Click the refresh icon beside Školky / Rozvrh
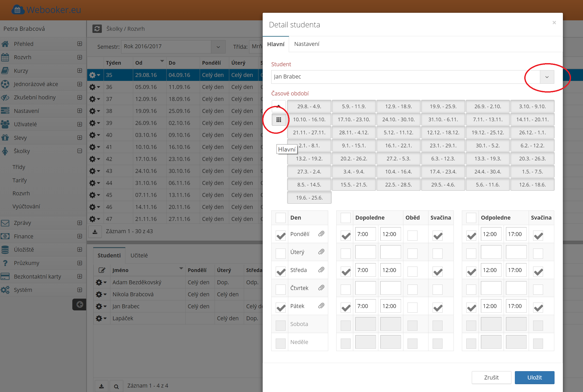583x392 pixels. (x=97, y=29)
